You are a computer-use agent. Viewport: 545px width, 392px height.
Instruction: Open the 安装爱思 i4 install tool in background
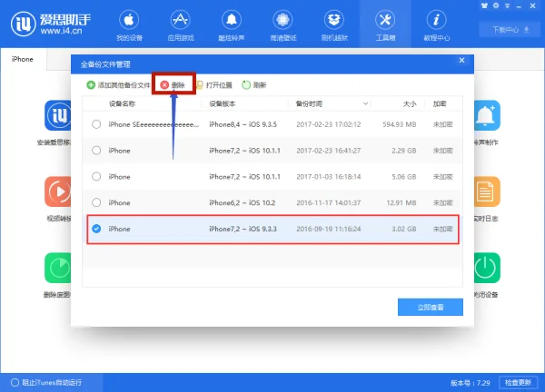point(58,115)
